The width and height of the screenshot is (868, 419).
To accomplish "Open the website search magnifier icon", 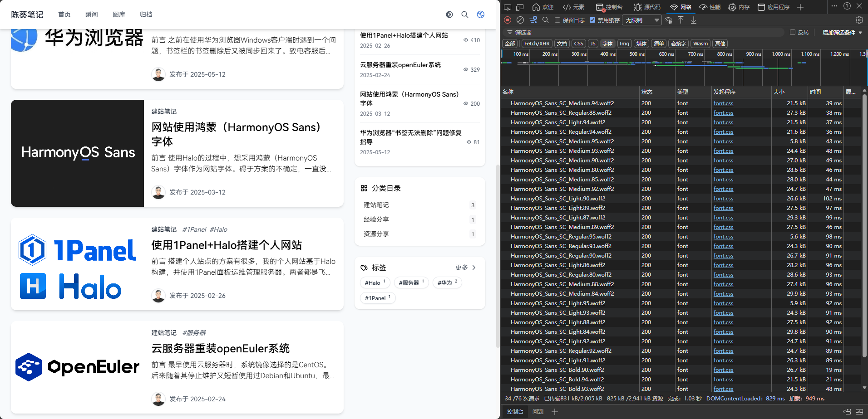I will tap(465, 15).
